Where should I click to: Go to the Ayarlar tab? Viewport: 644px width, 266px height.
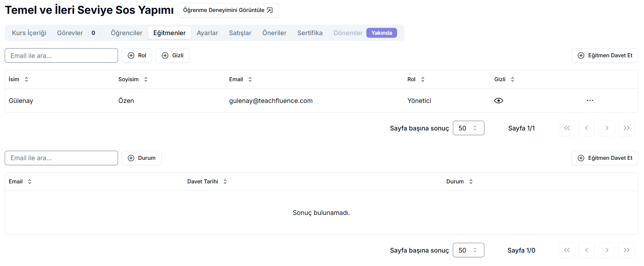207,33
